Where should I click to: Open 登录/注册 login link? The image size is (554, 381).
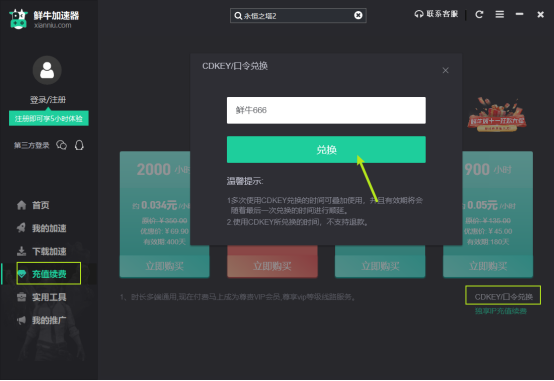click(x=48, y=100)
